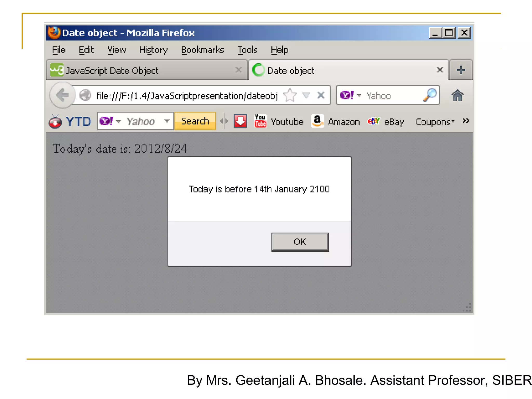
Task: Stop loading with the address bar X
Action: (321, 95)
